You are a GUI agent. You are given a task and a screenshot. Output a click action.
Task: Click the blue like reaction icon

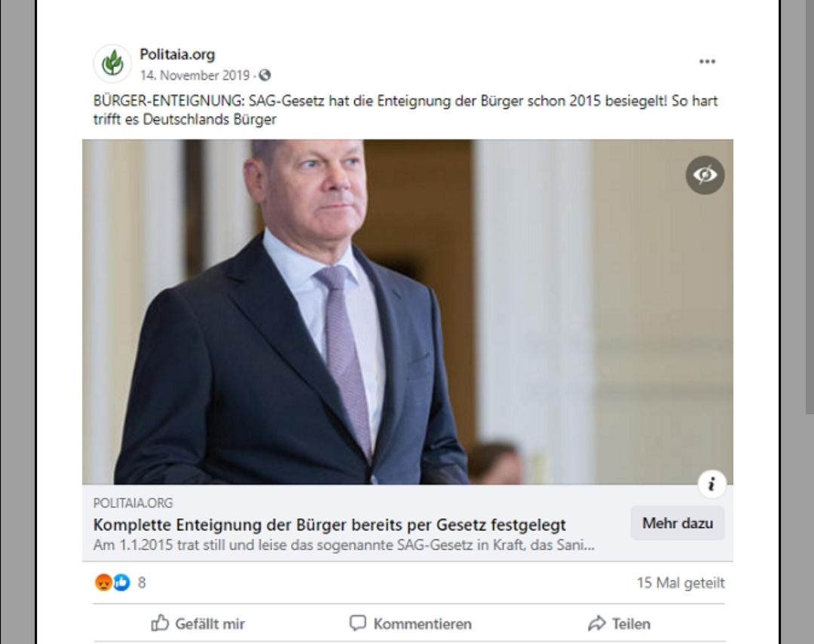[x=121, y=583]
